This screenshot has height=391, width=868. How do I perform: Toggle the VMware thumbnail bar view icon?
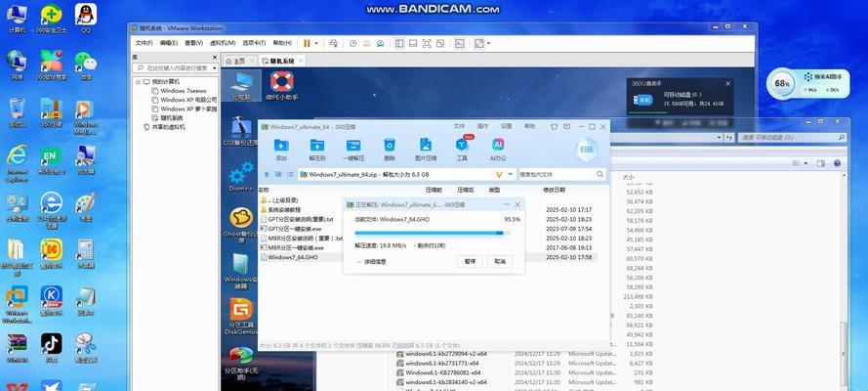point(413,43)
